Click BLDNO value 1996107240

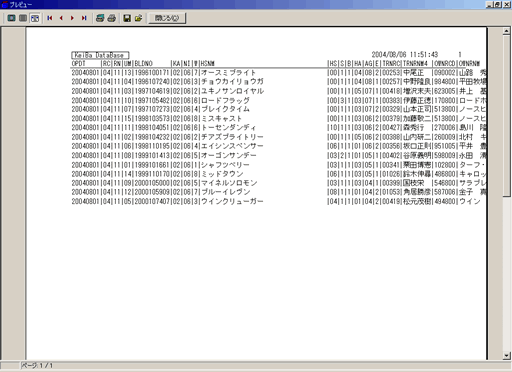pos(152,82)
